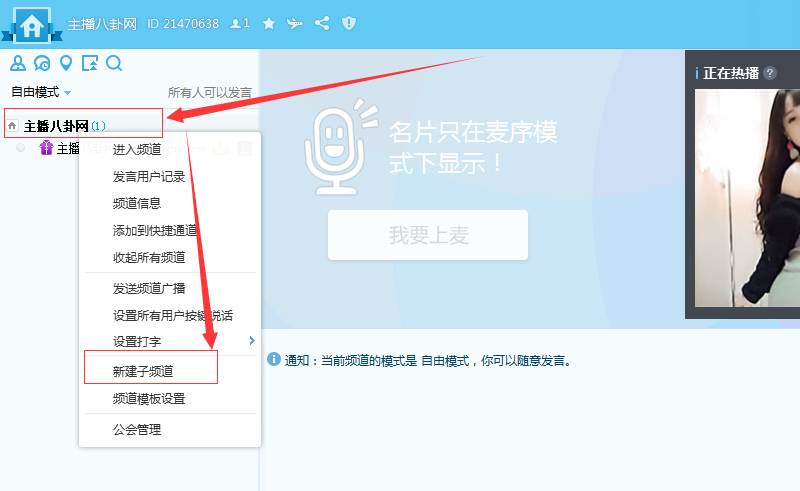Click help icon next to 正在热播
The width and height of the screenshot is (800, 491).
pyautogui.click(x=770, y=73)
